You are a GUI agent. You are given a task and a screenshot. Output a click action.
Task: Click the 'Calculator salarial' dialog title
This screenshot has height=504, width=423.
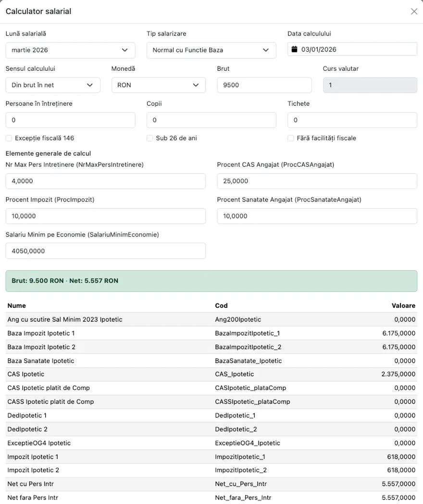[38, 12]
